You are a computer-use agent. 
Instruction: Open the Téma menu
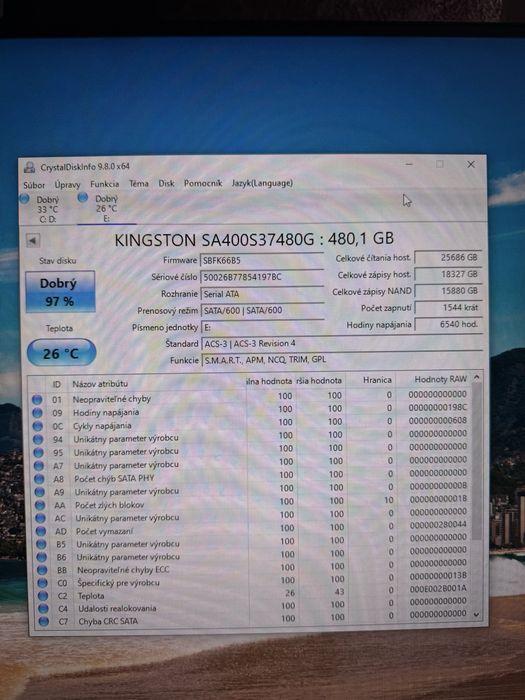coord(138,183)
